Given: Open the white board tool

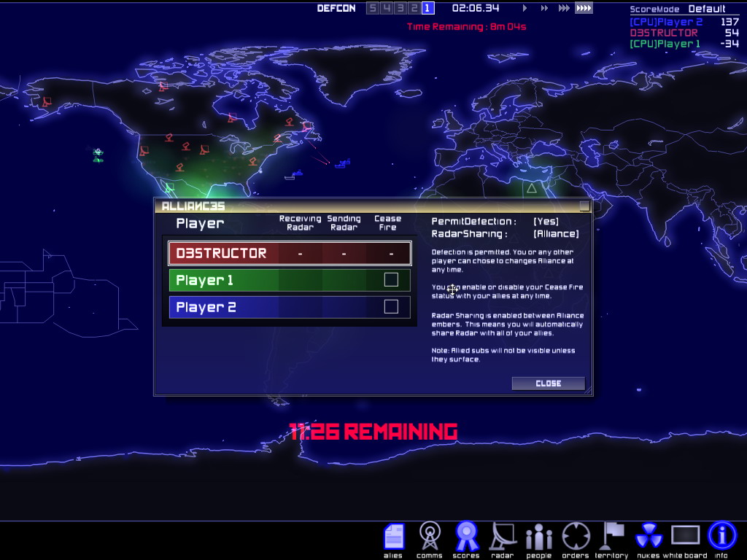Looking at the screenshot, I should click(686, 536).
